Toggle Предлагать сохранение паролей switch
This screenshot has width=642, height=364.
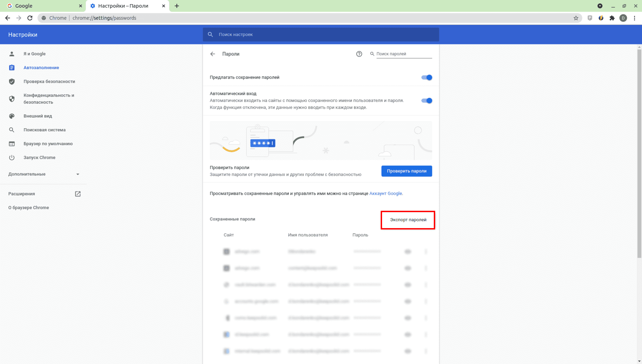pyautogui.click(x=426, y=78)
